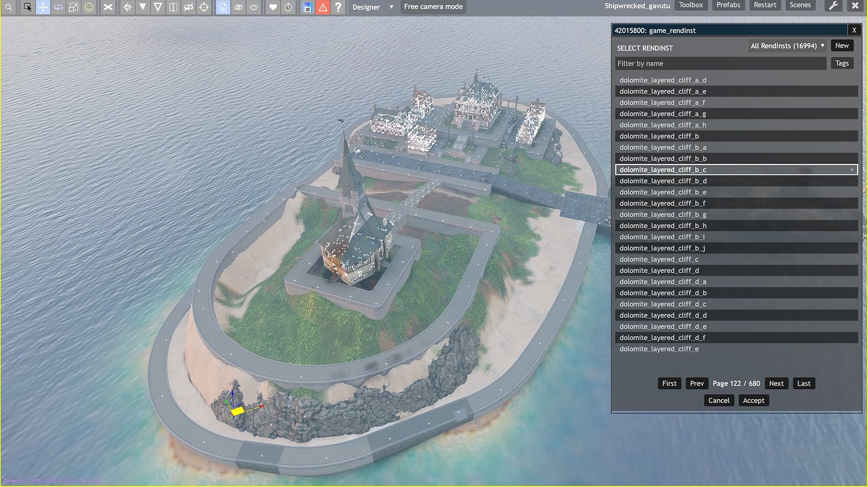This screenshot has height=487, width=868.
Task: Toggle the highlighted document panel icon
Action: 223,7
